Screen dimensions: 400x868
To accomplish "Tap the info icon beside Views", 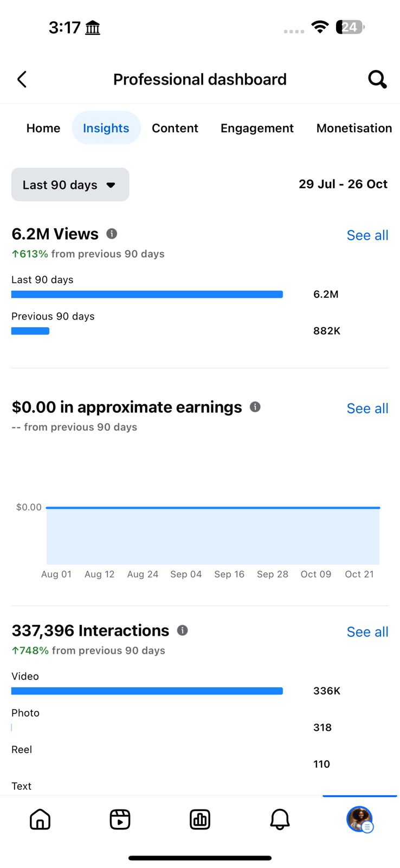I will (112, 234).
